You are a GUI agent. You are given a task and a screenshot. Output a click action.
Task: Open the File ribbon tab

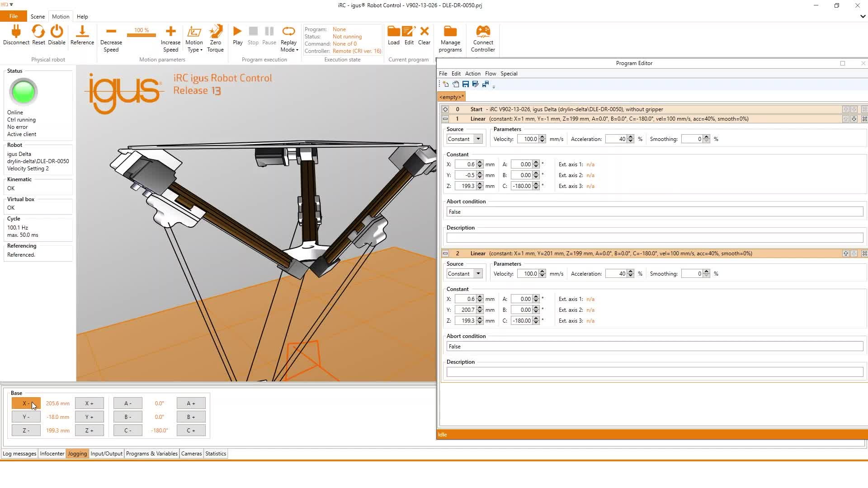click(x=14, y=16)
